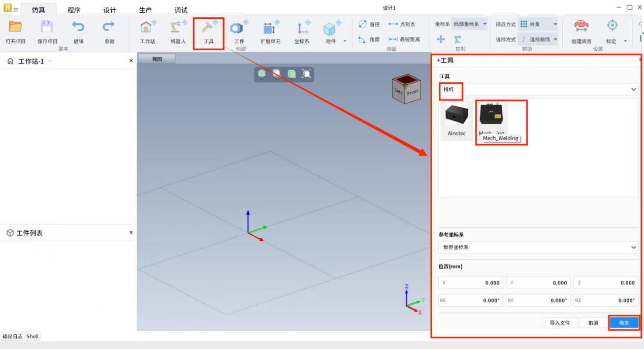Click the Add Robot (机器人) icon
644x349 pixels.
178,28
